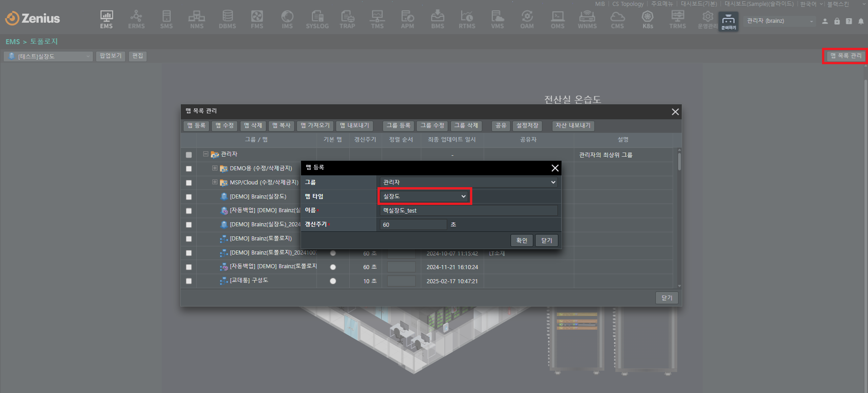Click the lock icon in header

(x=837, y=21)
